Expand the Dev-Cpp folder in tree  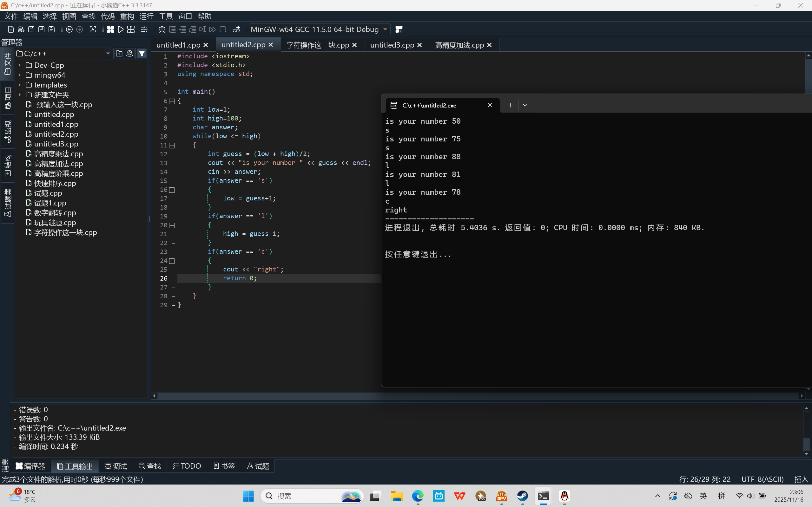point(19,65)
